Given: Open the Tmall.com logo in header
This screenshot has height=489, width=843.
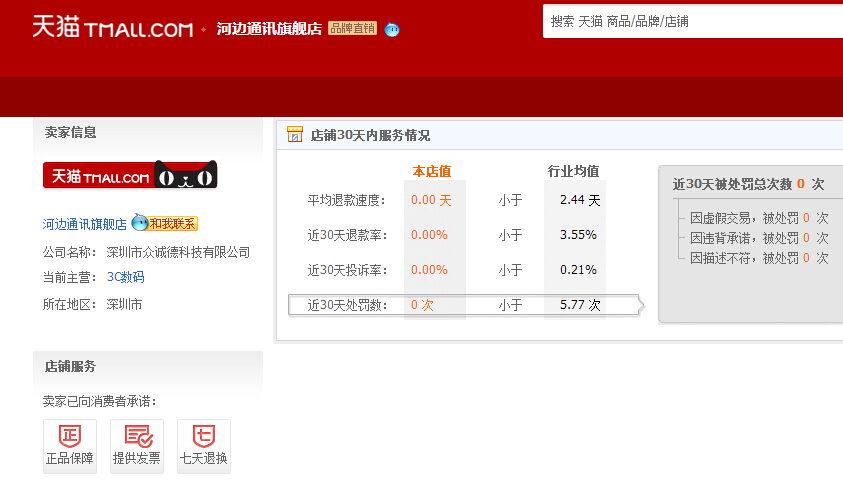Looking at the screenshot, I should point(112,26).
